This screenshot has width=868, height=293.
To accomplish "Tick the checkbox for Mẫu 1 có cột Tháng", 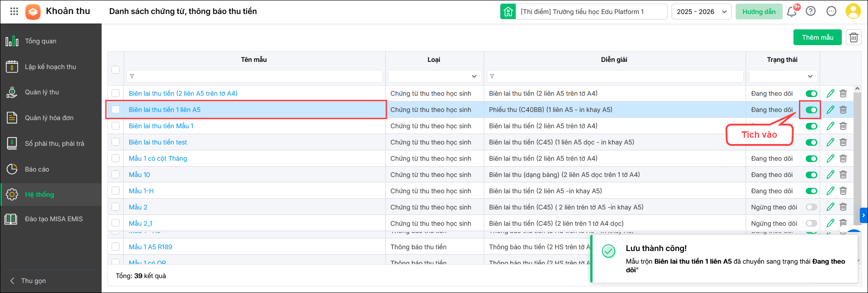I will click(x=116, y=158).
